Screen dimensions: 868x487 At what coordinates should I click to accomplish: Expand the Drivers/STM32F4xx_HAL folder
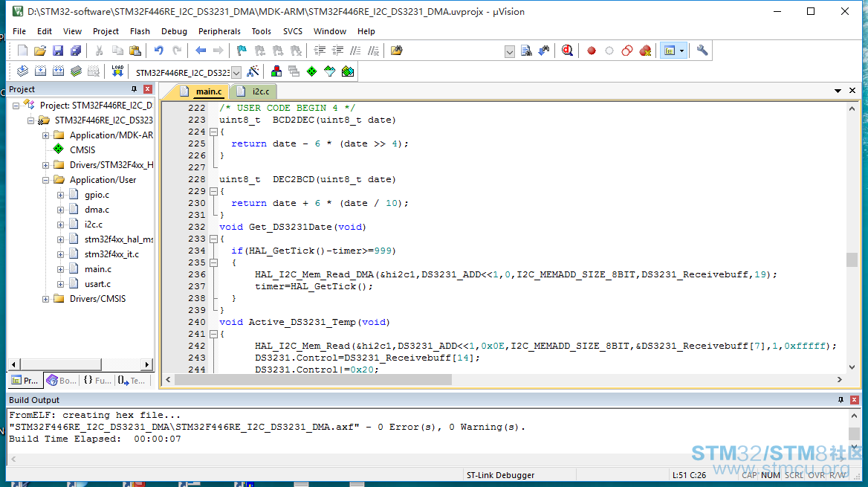tap(46, 165)
